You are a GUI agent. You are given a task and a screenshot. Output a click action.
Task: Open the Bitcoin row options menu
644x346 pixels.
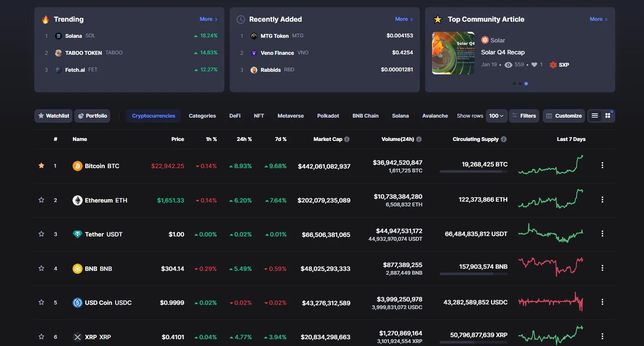click(602, 165)
